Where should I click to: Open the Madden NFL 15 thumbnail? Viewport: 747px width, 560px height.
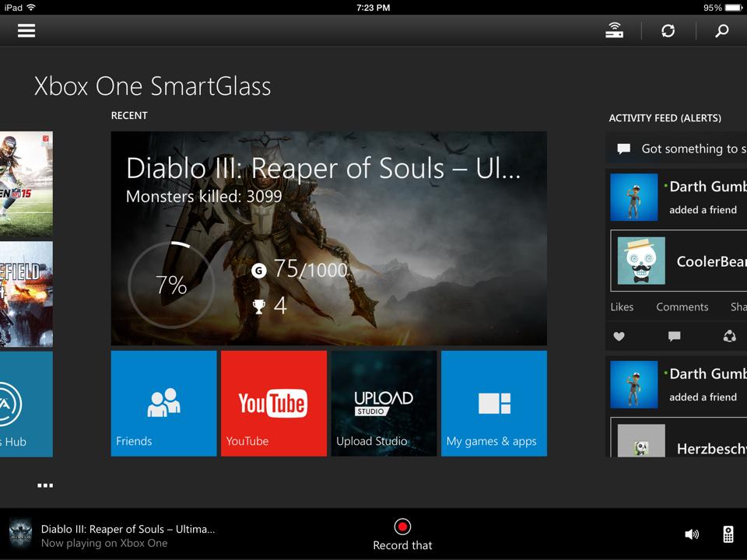coord(23,184)
